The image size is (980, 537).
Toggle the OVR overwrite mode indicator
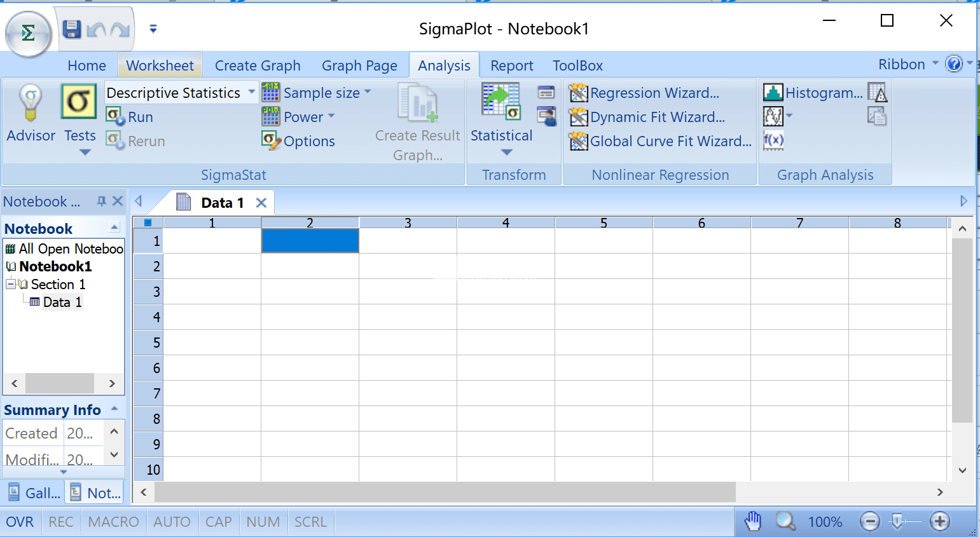tap(20, 522)
